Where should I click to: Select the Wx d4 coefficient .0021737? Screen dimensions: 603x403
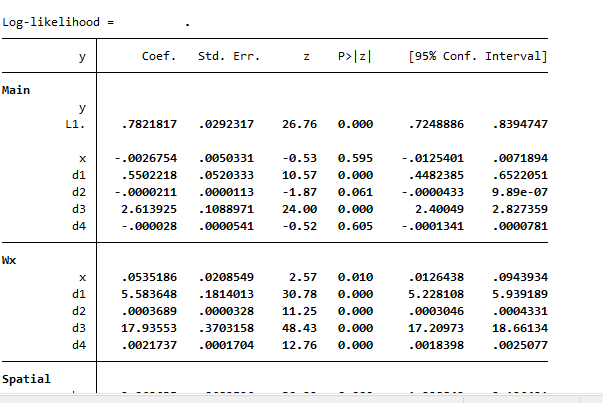coord(149,345)
